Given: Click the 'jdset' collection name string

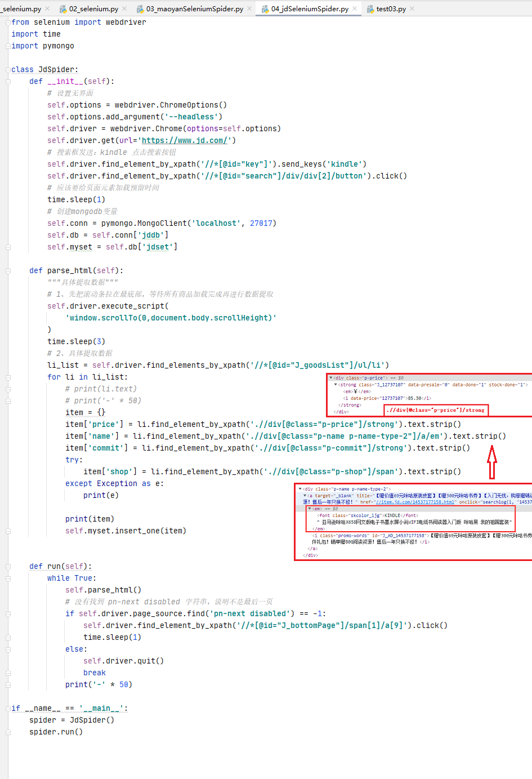Looking at the screenshot, I should point(159,247).
